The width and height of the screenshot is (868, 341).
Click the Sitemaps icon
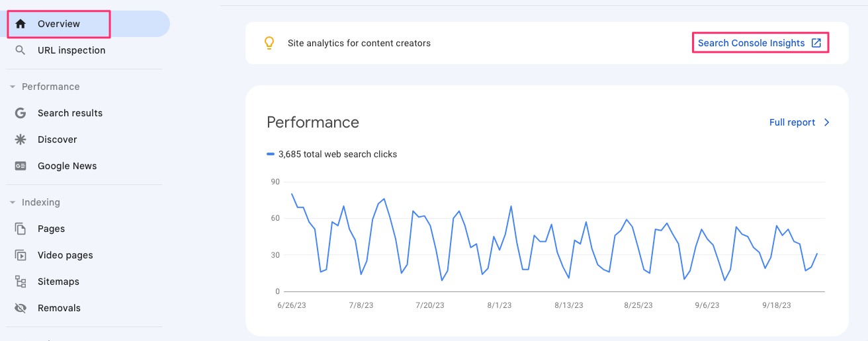pyautogui.click(x=21, y=282)
